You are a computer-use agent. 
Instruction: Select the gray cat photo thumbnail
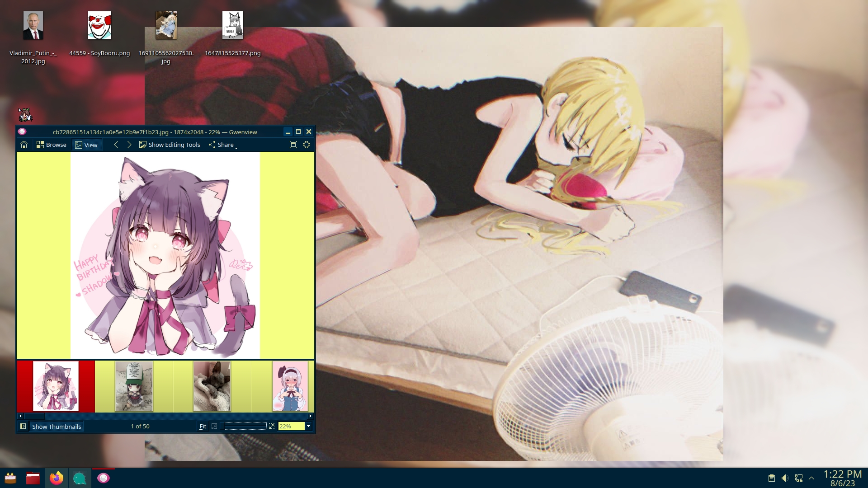pos(212,386)
